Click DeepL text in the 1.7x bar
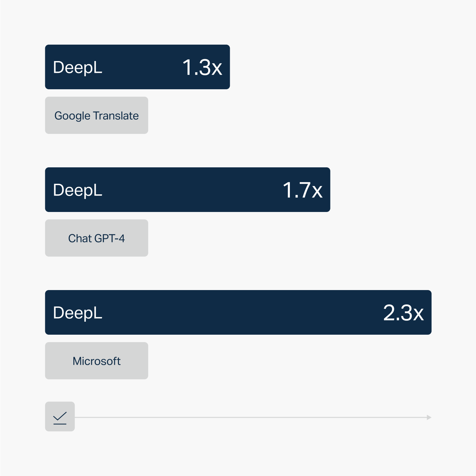 pos(77,190)
